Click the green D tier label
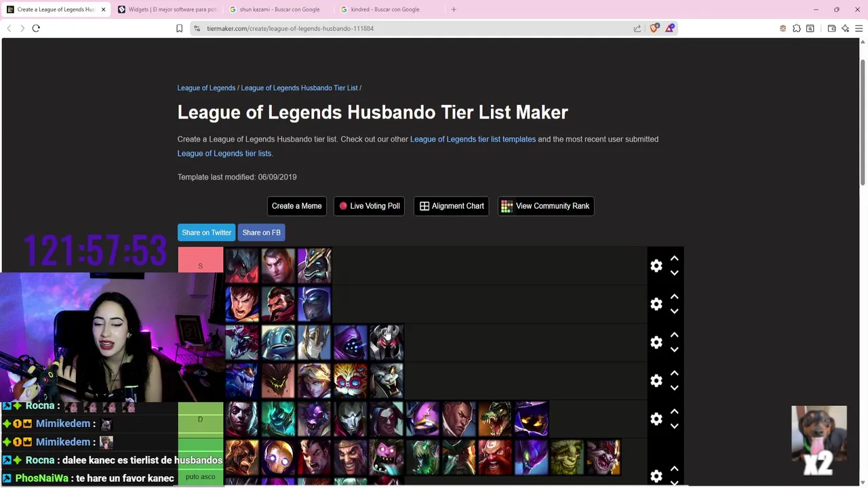 (200, 420)
